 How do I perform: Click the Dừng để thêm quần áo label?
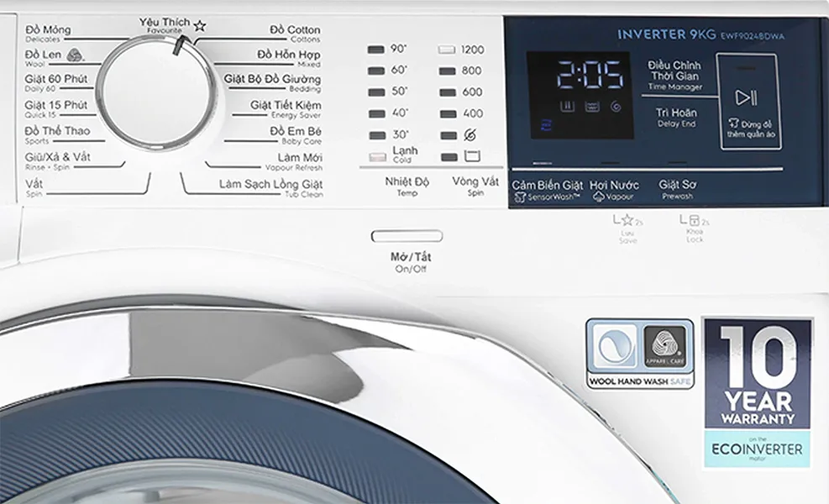point(750,129)
